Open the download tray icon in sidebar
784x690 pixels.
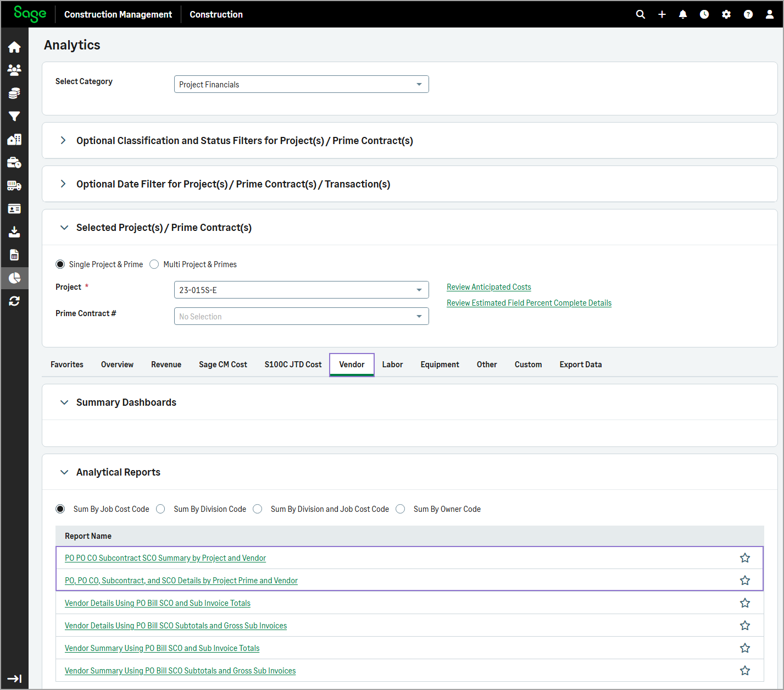tap(14, 232)
